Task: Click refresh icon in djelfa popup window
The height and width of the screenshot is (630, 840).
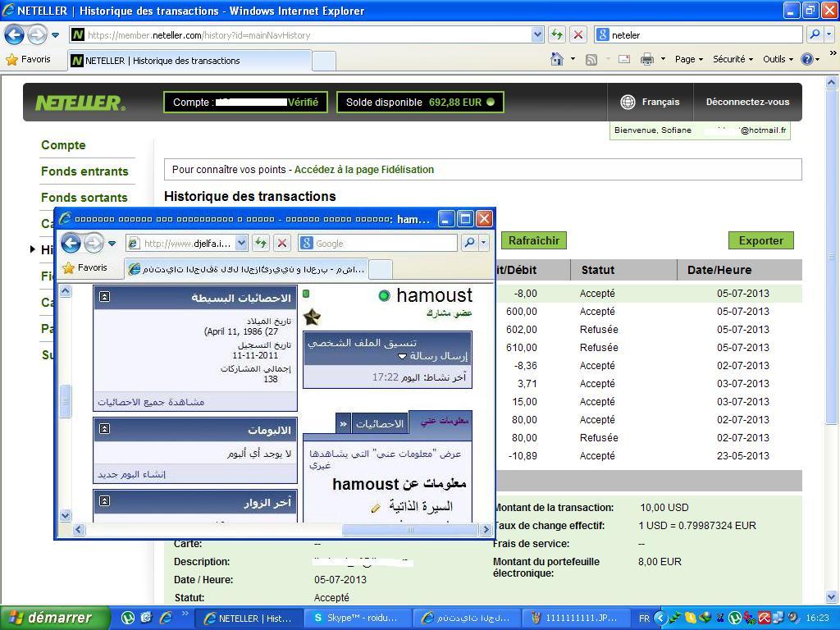Action: pos(261,243)
